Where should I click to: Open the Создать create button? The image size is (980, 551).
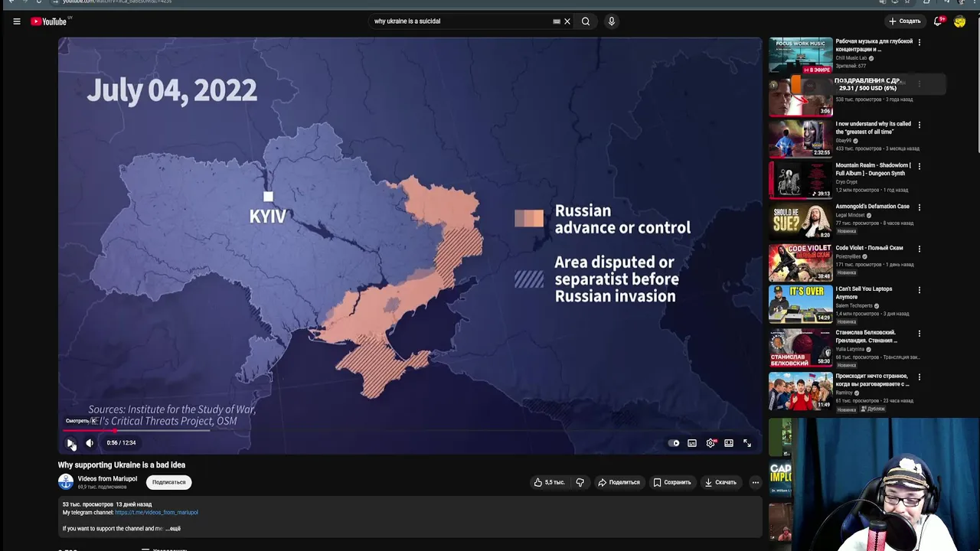(x=905, y=21)
